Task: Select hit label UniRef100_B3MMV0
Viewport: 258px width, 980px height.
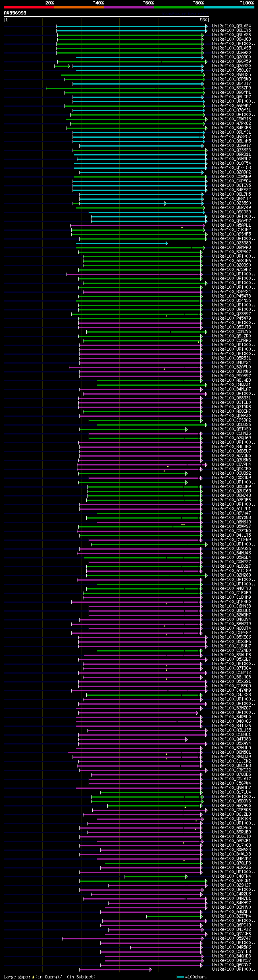Action: tap(231, 907)
